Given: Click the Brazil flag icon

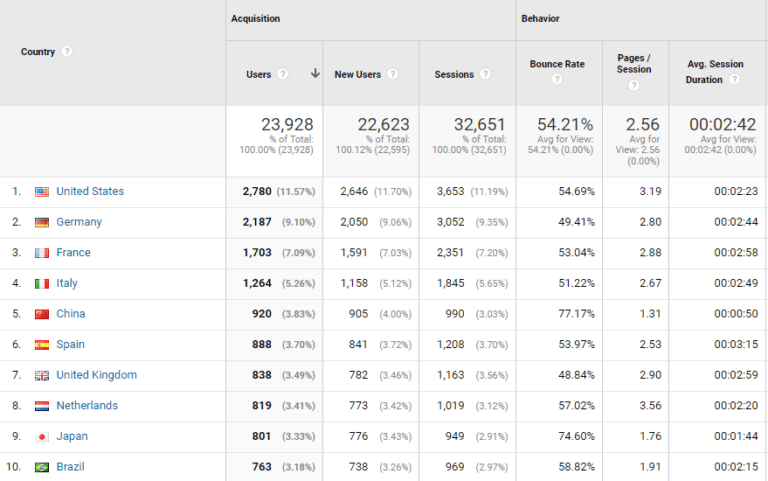Looking at the screenshot, I should 42,467.
